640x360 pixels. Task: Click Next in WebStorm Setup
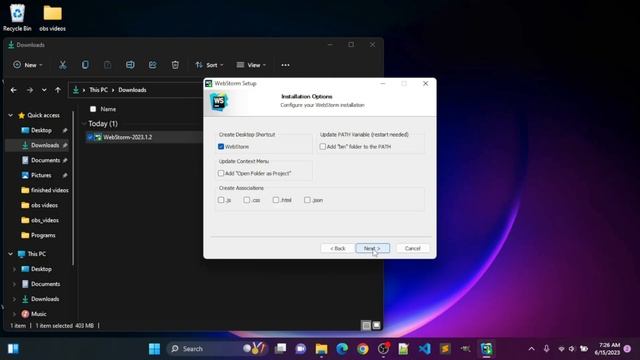pyautogui.click(x=372, y=248)
